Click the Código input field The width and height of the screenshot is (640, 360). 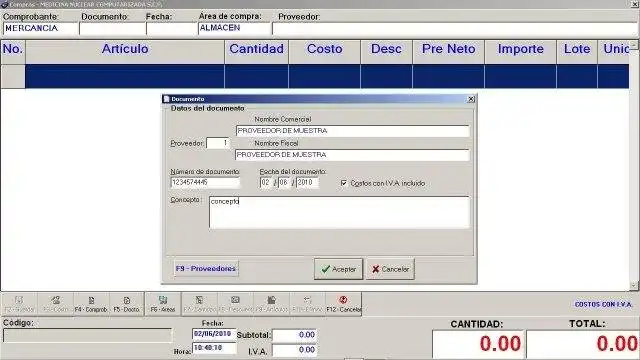[x=87, y=336]
